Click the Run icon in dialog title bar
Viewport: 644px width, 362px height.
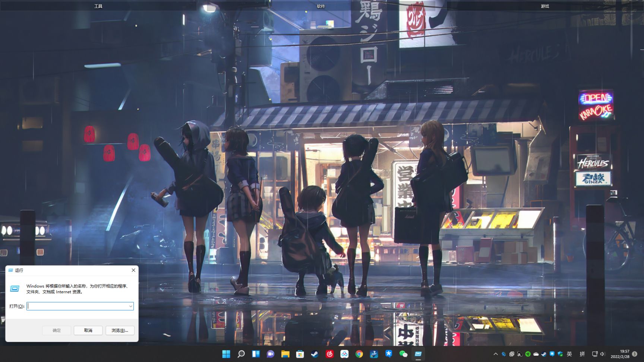(x=10, y=270)
